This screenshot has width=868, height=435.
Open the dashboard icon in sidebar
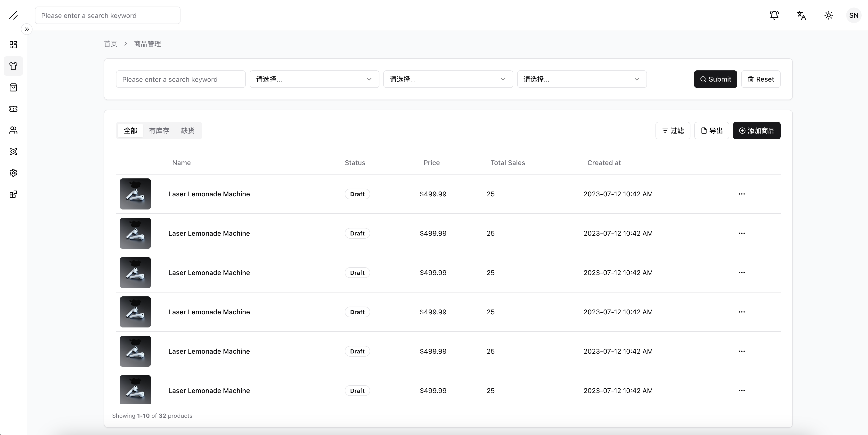13,45
